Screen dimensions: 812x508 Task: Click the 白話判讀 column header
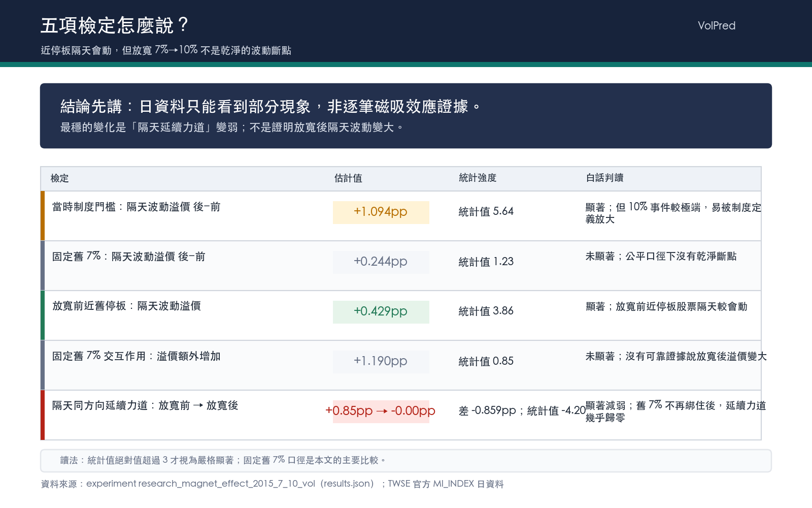[x=604, y=178]
